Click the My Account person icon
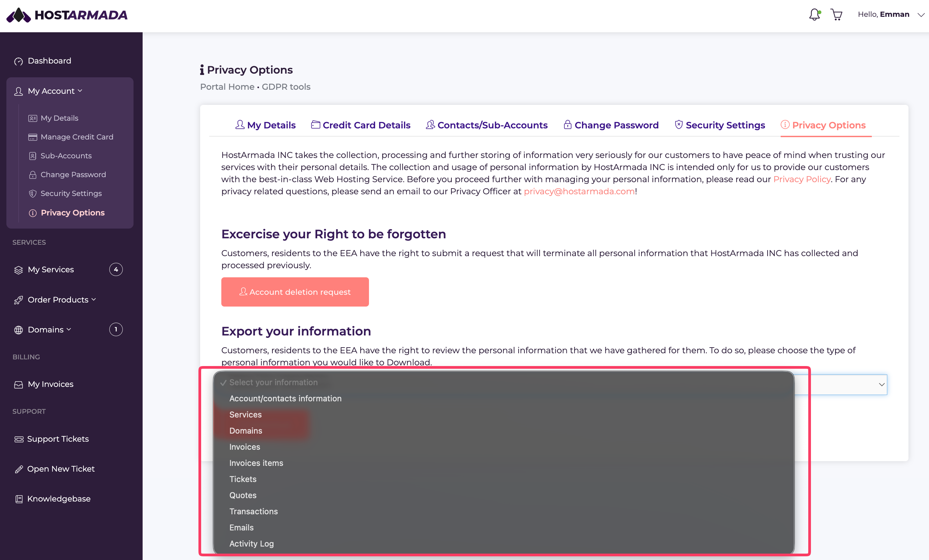The image size is (929, 560). (x=18, y=91)
